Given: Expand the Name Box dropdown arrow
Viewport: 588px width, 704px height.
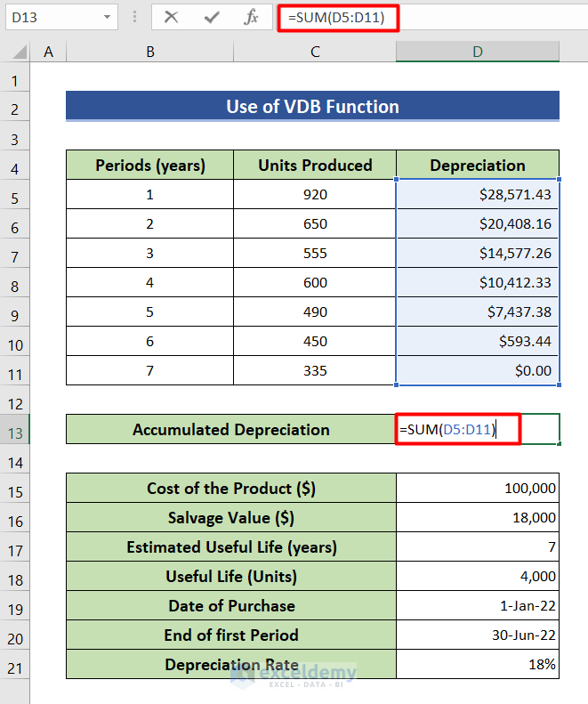Looking at the screenshot, I should (108, 17).
